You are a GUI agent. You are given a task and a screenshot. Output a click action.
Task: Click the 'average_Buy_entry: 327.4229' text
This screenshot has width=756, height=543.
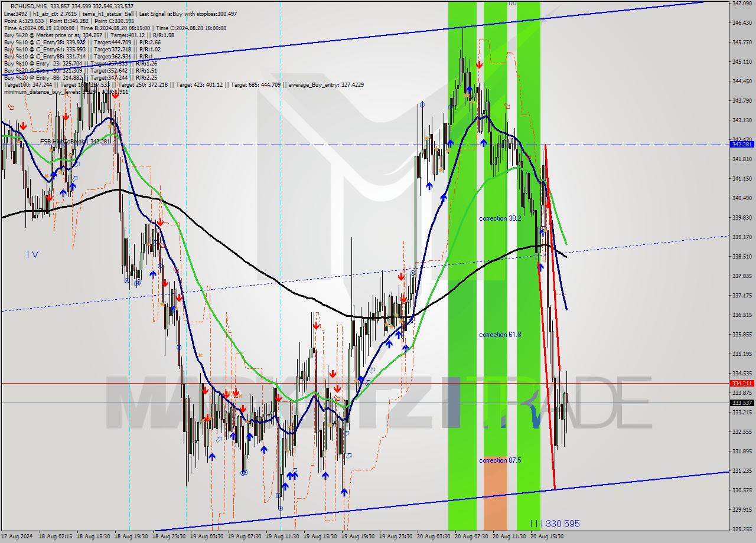pos(326,84)
